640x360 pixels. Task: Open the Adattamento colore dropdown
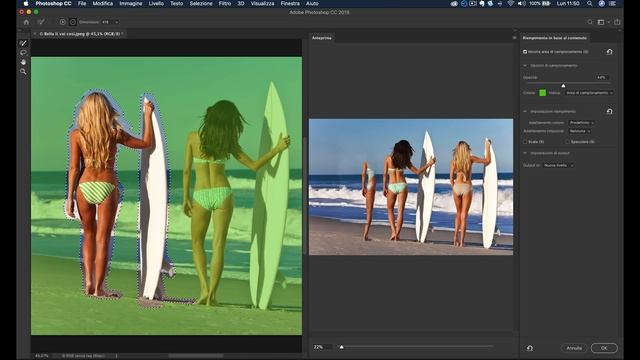click(x=581, y=122)
